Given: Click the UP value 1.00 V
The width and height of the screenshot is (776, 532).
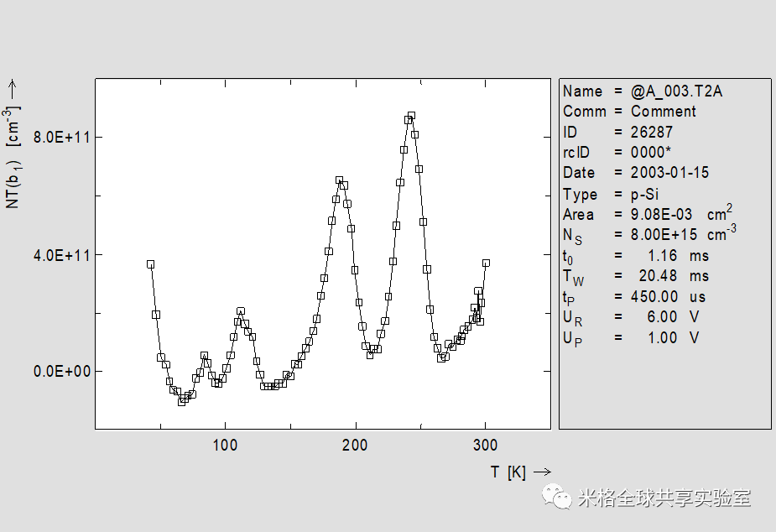Looking at the screenshot, I should tap(673, 337).
